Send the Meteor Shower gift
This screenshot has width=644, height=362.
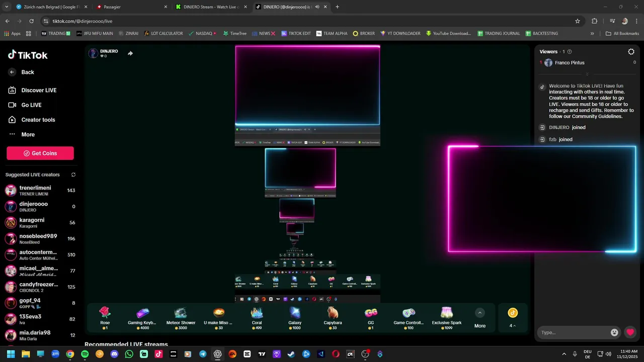point(181,318)
